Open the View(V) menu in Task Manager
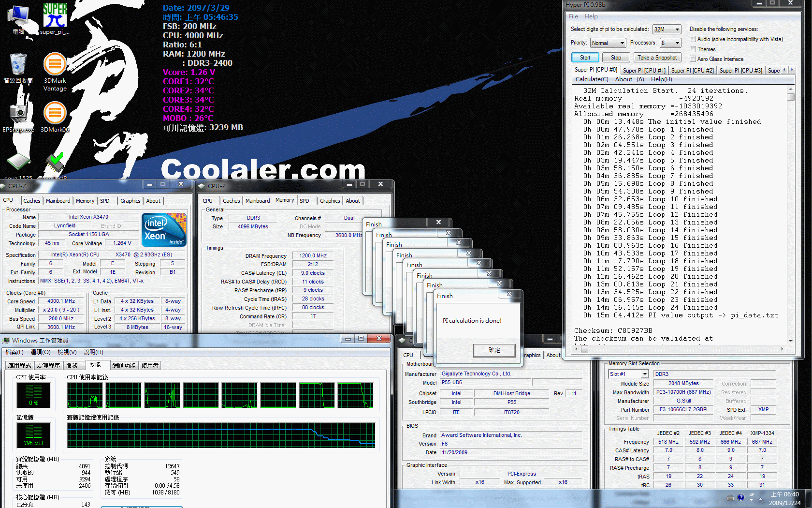 pos(67,352)
